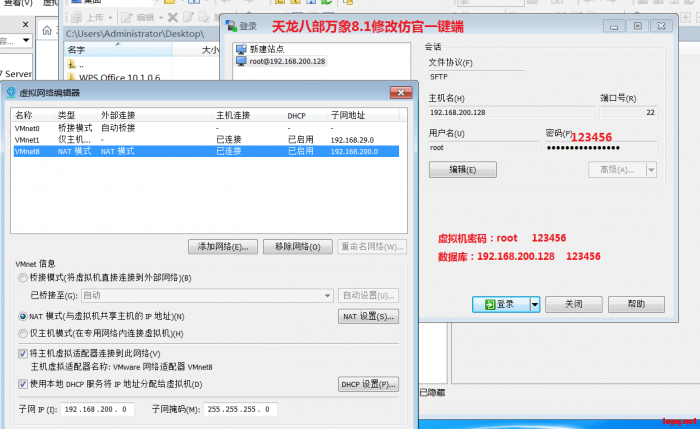The height and width of the screenshot is (429, 700).
Task: Close the VMware library panel with X
Action: coord(25,25)
